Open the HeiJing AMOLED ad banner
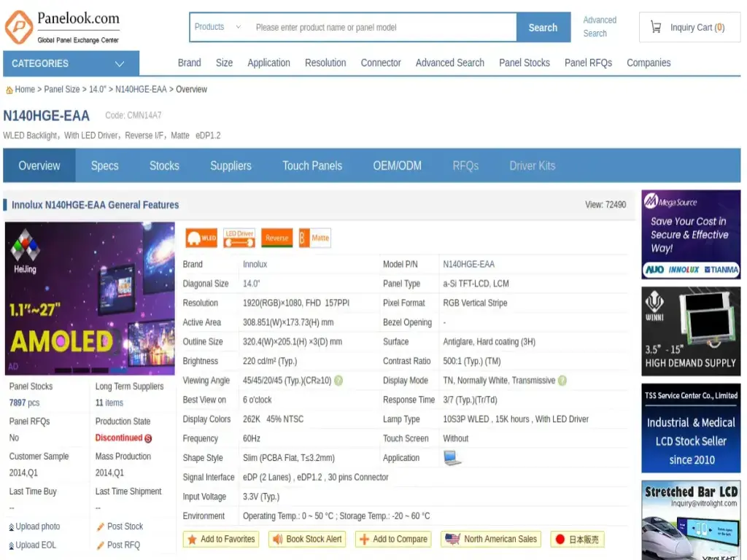Viewport: 747px width, 560px height. [x=90, y=298]
